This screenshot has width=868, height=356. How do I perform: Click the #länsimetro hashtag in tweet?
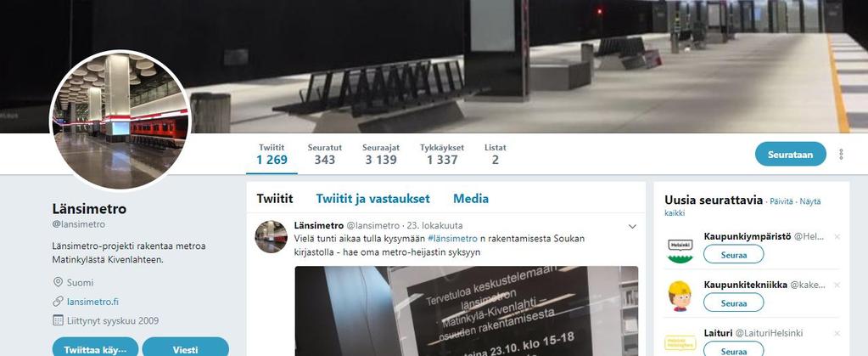(452, 239)
